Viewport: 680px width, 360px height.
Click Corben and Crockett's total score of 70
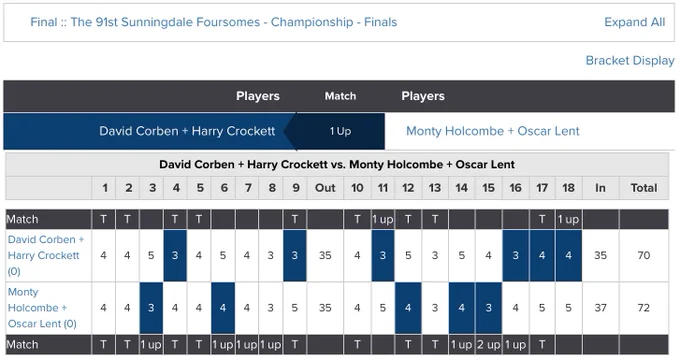point(644,255)
